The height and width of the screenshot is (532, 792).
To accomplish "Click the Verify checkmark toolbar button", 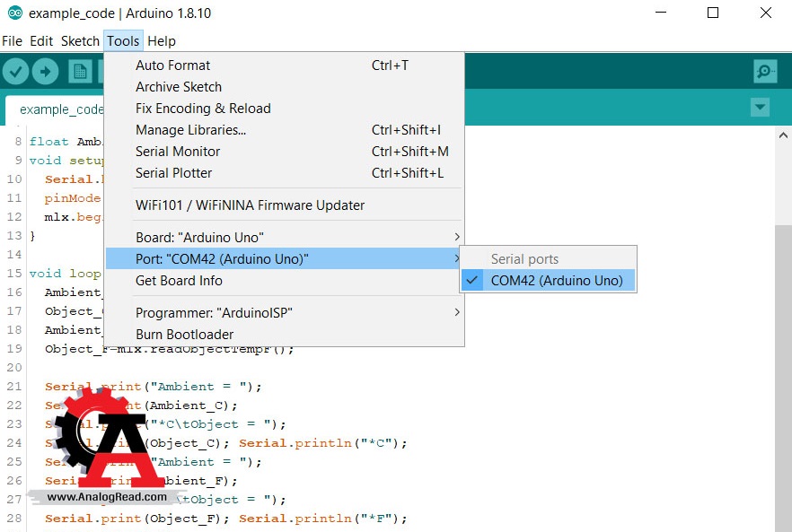I will (15, 71).
